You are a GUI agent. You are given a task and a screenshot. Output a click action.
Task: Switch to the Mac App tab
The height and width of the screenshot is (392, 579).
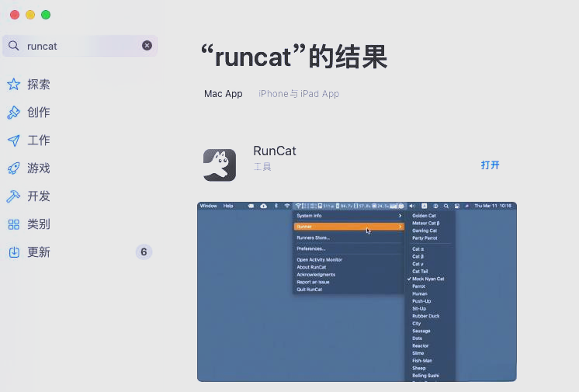pos(224,94)
